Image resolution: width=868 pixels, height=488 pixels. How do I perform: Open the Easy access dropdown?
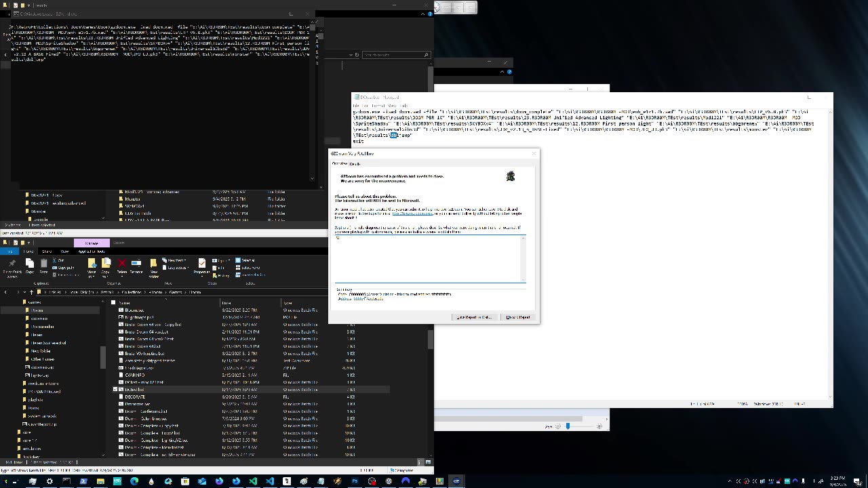177,268
